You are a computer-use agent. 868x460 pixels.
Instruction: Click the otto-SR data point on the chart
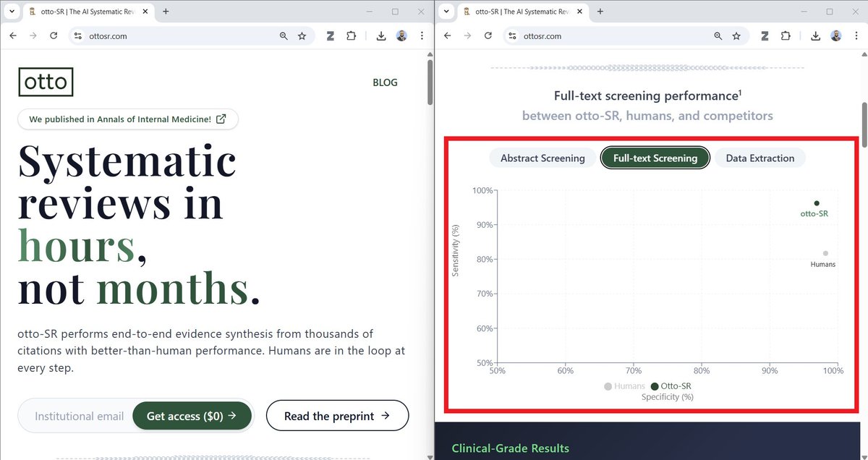[817, 203]
